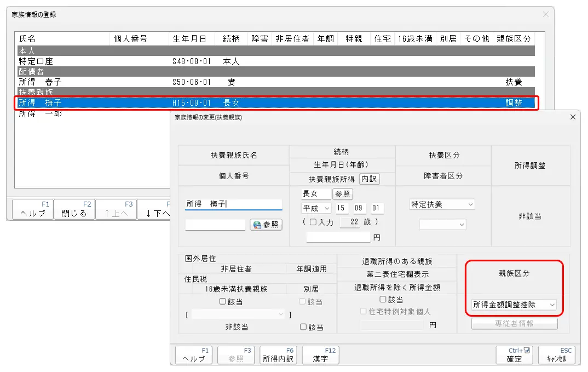The image size is (588, 372).
Task: Click the 参照 button with globe icon
Action: click(266, 225)
